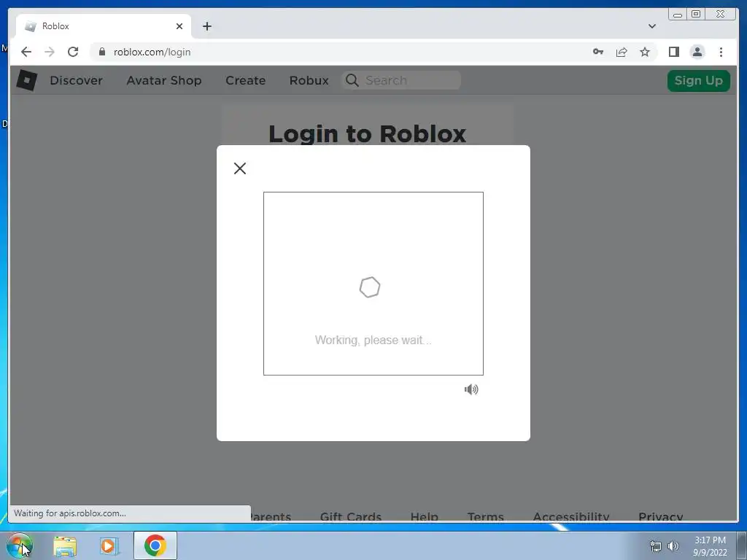Open the system volume tray icon
This screenshot has width=747, height=560.
673,546
